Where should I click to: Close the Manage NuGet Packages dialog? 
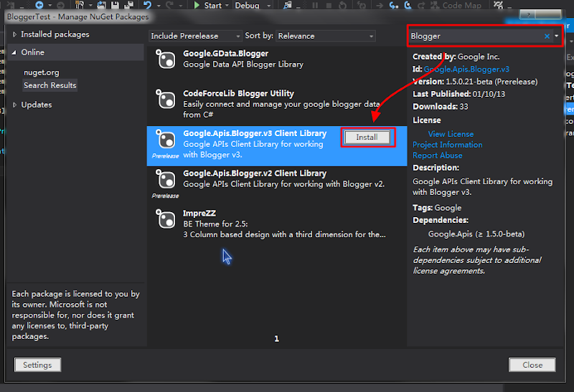[x=532, y=365]
